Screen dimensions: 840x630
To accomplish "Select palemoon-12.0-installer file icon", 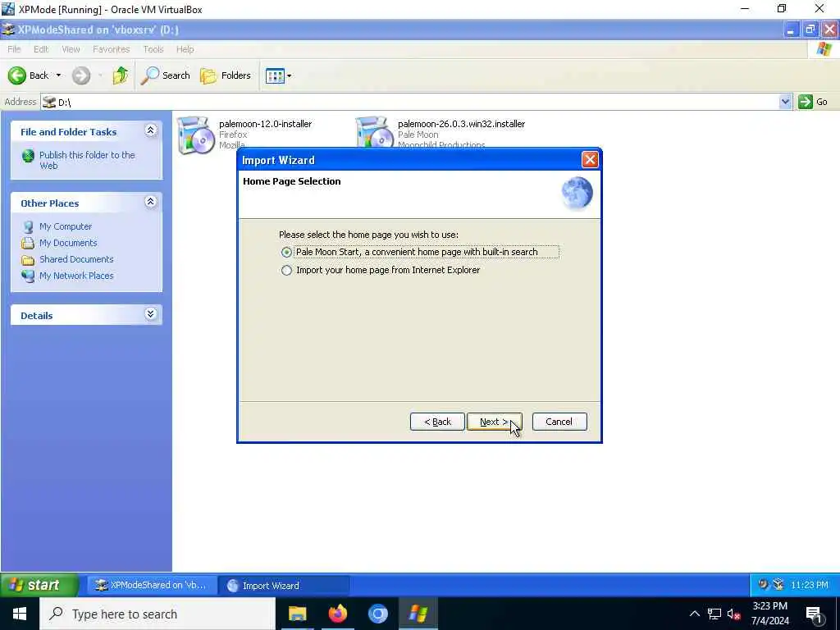I will (x=195, y=135).
